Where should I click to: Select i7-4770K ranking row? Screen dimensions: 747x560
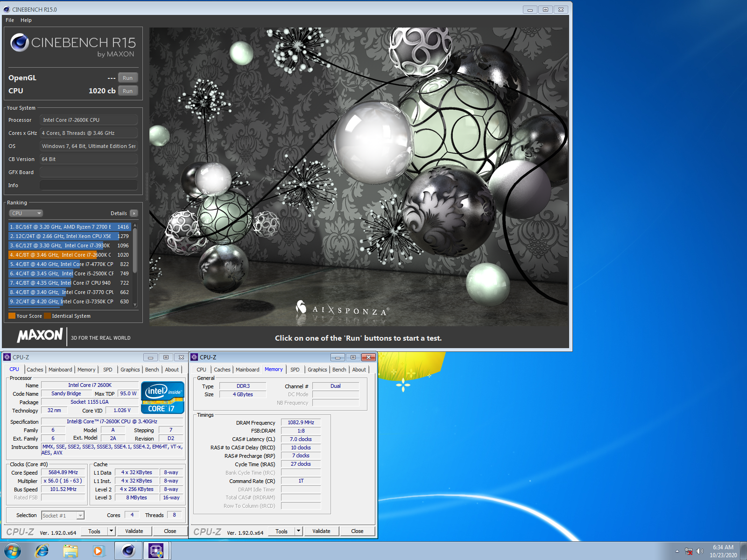(x=70, y=264)
